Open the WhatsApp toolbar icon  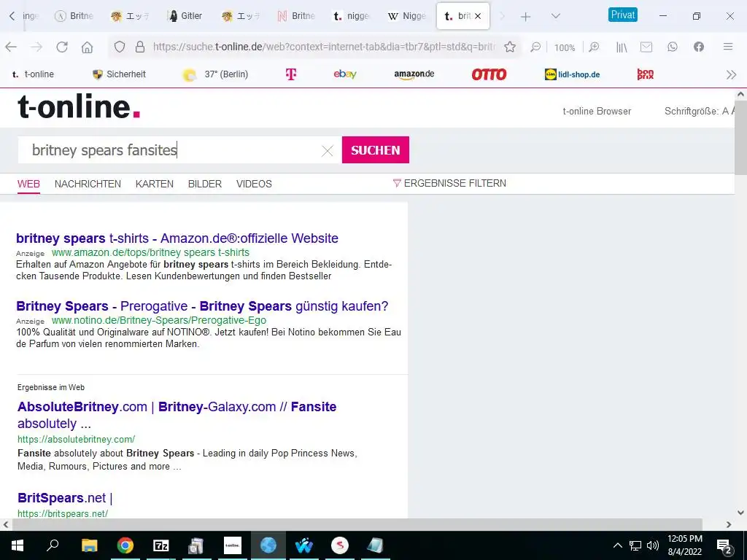[x=672, y=47]
